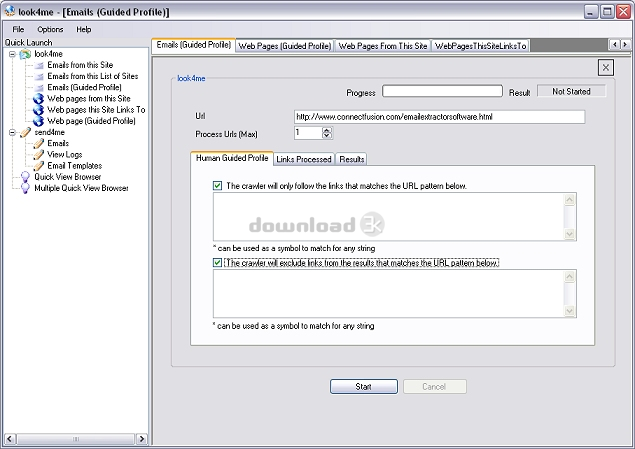Open the Links Processed sub-tab
Viewport: 635px width, 449px height.
coord(304,160)
